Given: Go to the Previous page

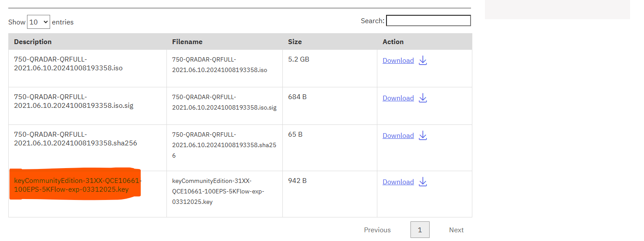Looking at the screenshot, I should [377, 230].
